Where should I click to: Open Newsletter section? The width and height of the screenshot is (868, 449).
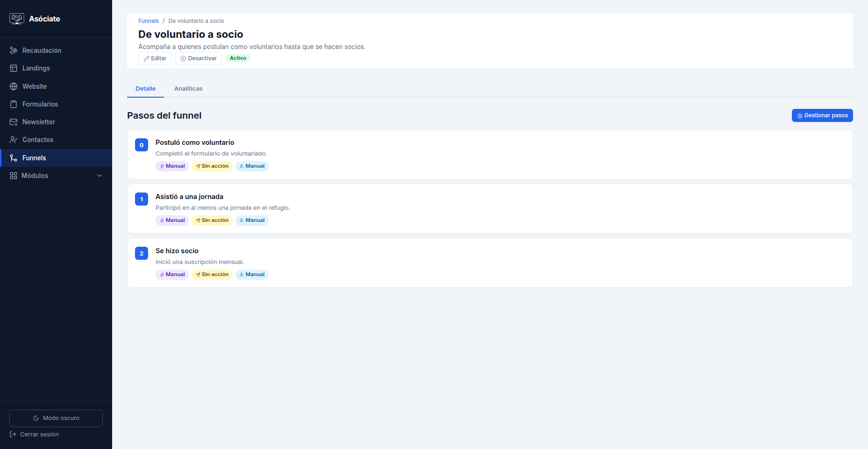56,122
